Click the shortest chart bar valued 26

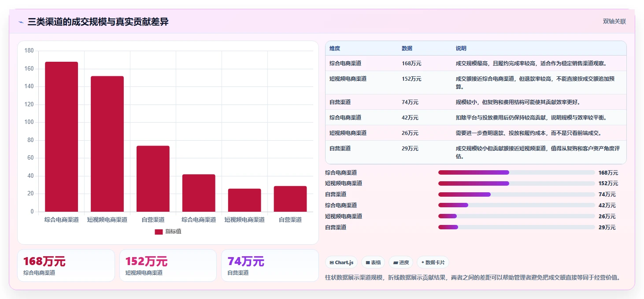pos(244,200)
